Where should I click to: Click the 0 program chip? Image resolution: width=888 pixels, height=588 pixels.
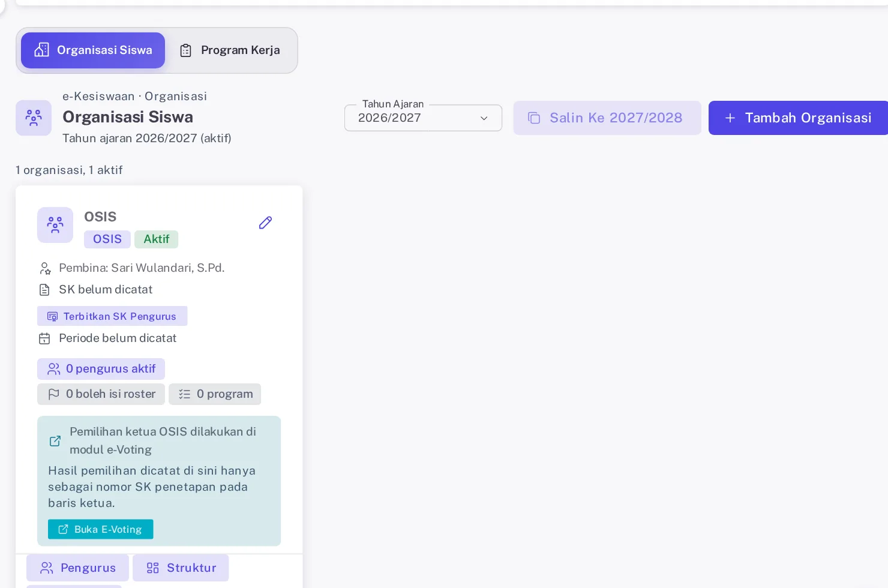tap(215, 394)
